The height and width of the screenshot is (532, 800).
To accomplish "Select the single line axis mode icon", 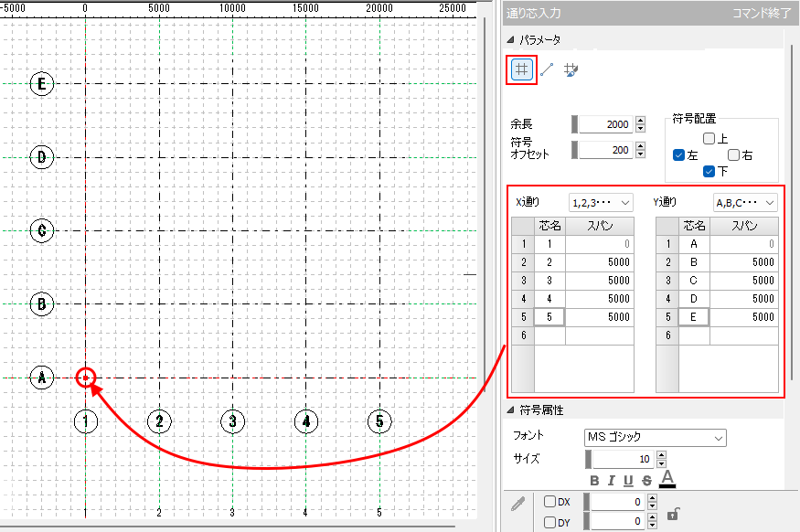I will 547,69.
